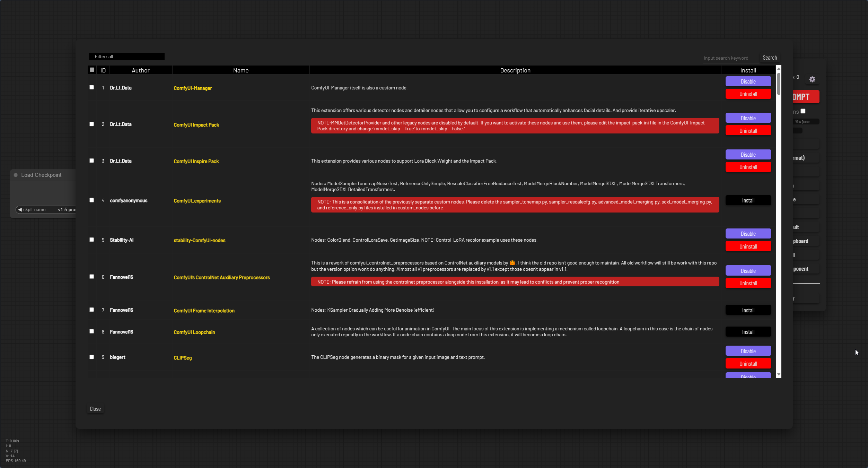The image size is (868, 468).
Task: Click the Name column header
Action: (x=241, y=70)
